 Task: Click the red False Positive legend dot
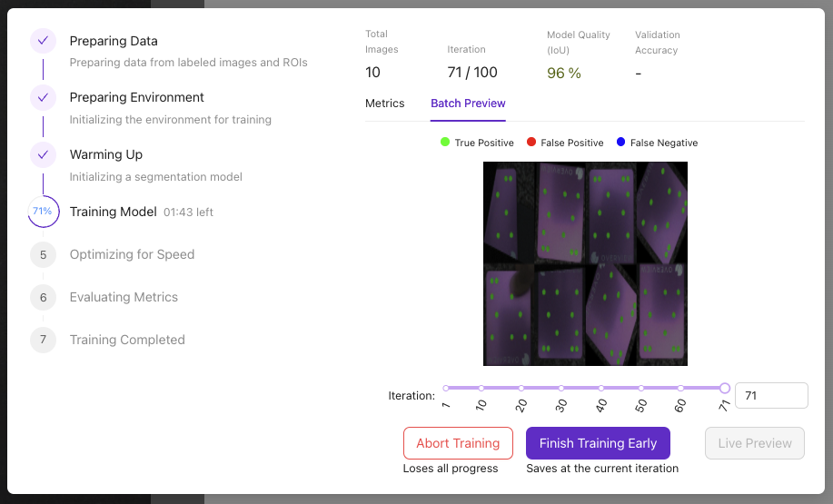(x=531, y=143)
